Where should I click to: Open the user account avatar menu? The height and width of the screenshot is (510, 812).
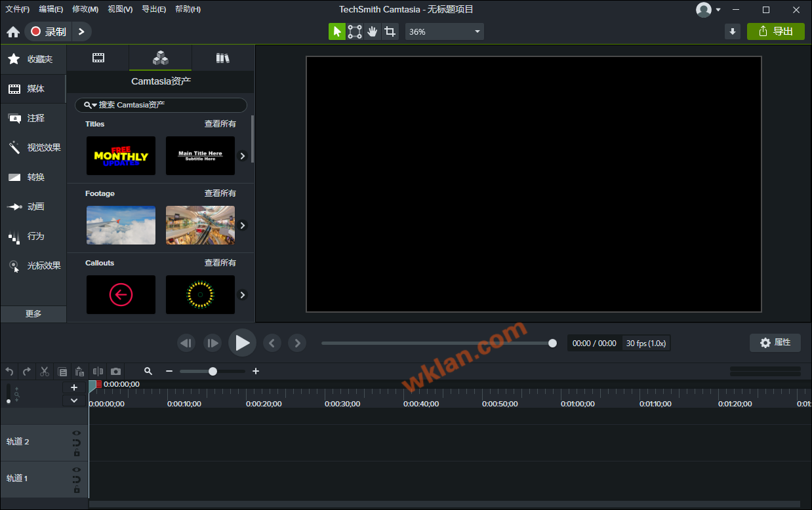tap(708, 10)
